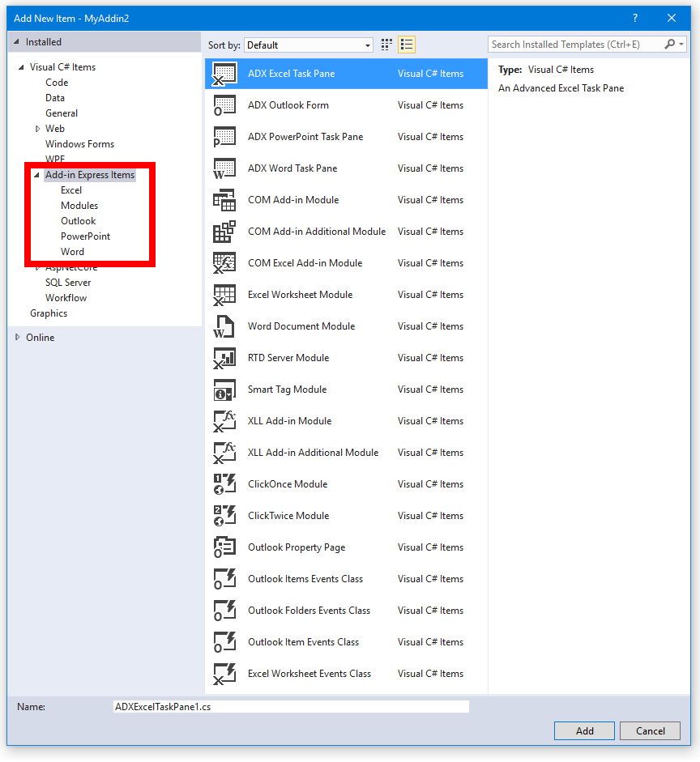Screen dimensions: 700x762
Task: Select the Excel Worksheet Module icon
Action: point(224,295)
